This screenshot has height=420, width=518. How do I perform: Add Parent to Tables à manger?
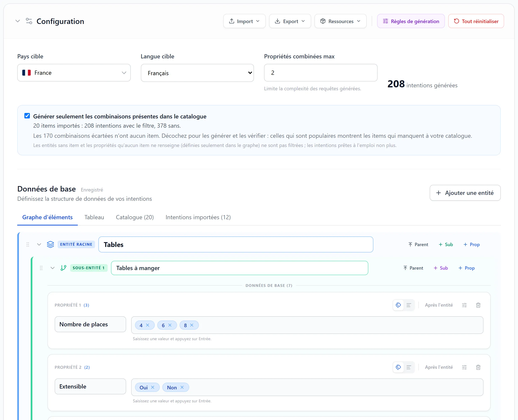point(413,268)
